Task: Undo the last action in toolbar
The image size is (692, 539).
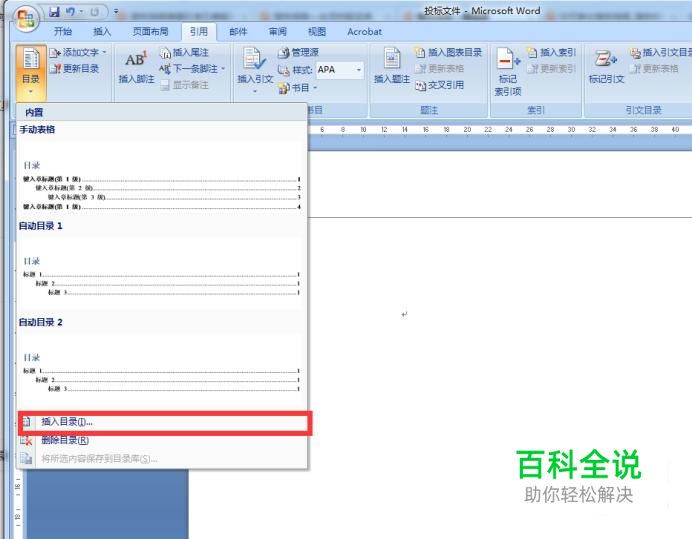Action: [70, 12]
